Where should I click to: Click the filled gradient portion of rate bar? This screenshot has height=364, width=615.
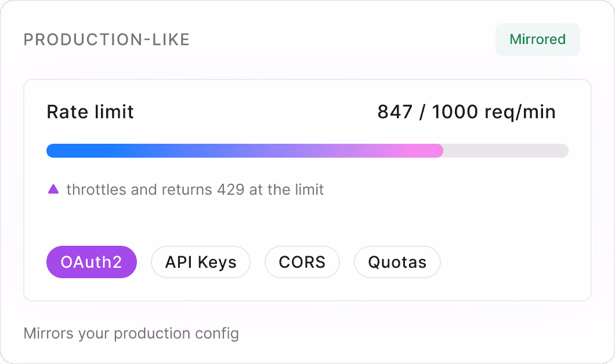tap(245, 151)
